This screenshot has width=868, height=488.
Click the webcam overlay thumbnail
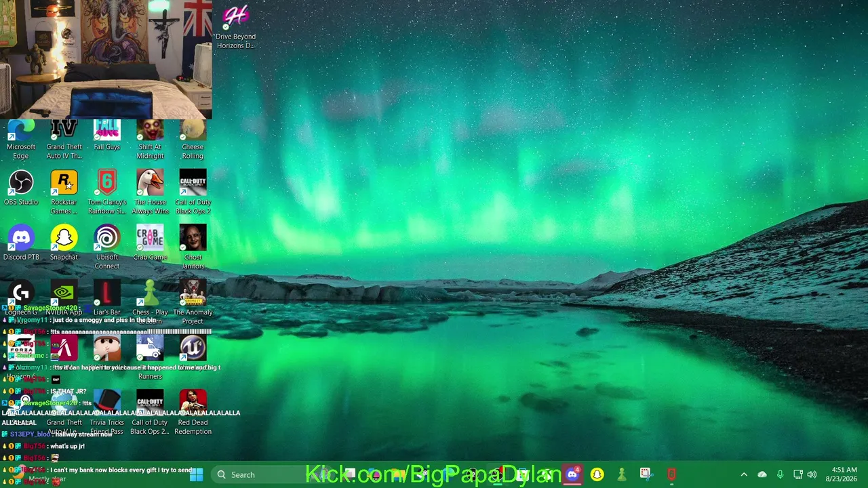[106, 60]
